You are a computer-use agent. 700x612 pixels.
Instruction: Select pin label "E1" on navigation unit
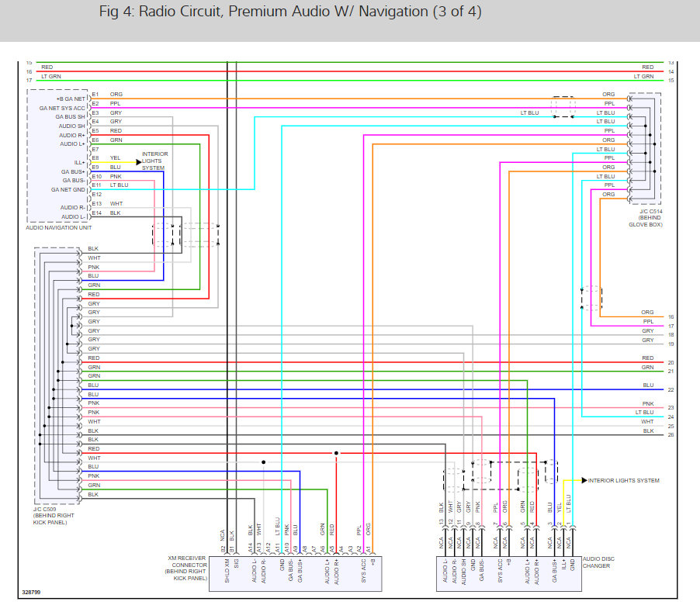click(x=95, y=94)
